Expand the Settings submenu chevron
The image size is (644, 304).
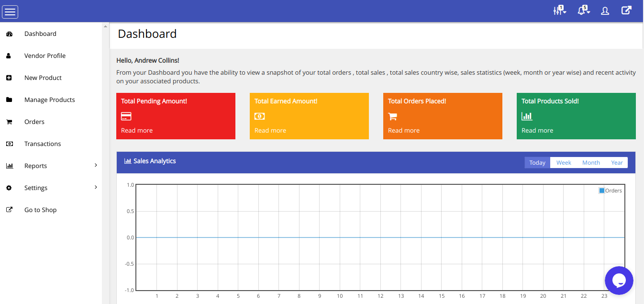pyautogui.click(x=96, y=187)
